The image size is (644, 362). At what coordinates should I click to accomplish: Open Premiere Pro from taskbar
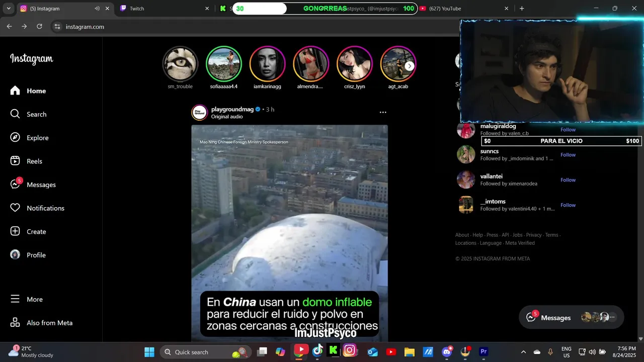(484, 352)
